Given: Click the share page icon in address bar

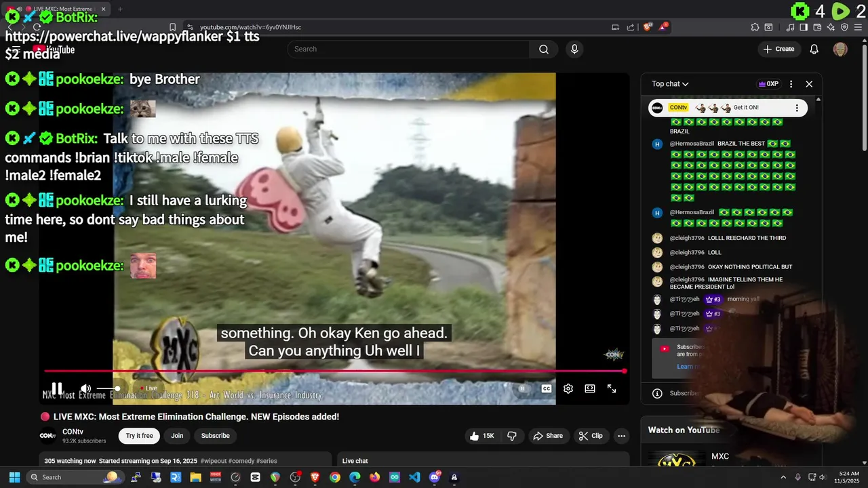Looking at the screenshot, I should coord(631,27).
